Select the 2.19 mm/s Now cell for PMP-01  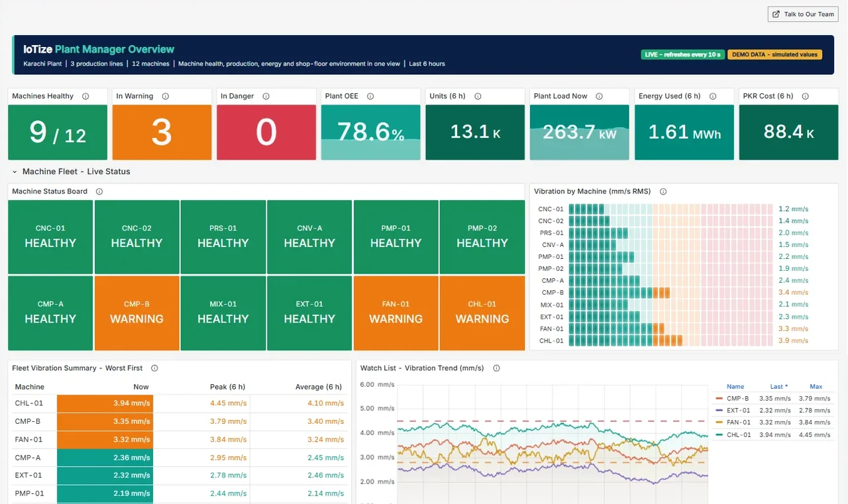coord(105,493)
